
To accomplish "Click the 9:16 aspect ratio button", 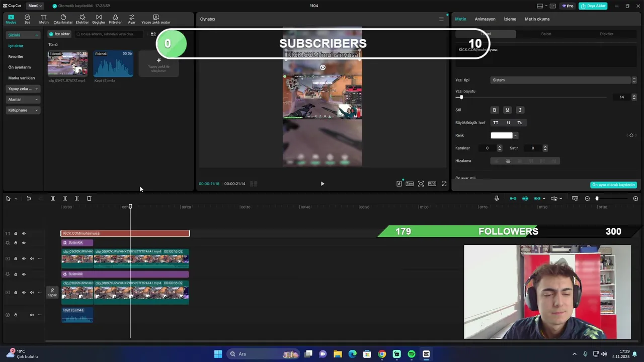I will (432, 184).
